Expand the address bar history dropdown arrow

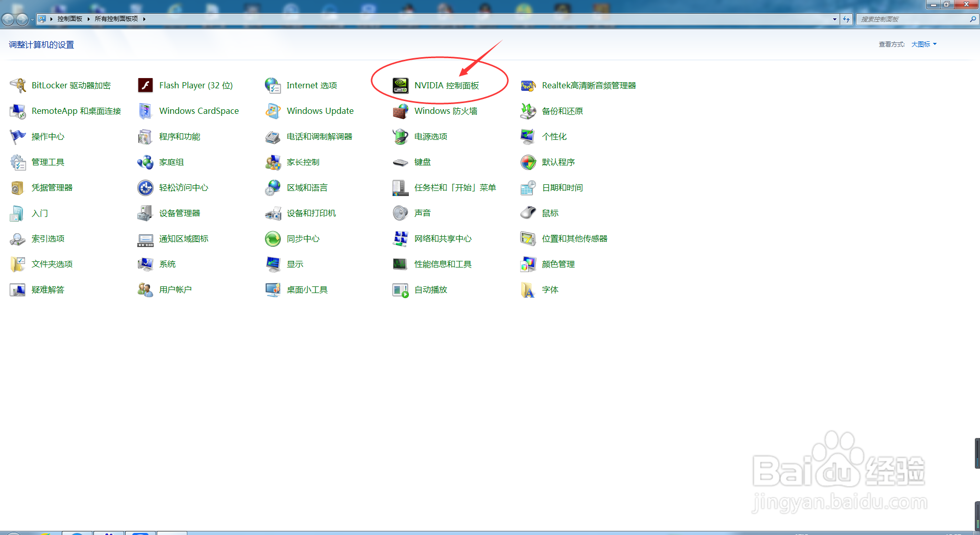(x=835, y=19)
